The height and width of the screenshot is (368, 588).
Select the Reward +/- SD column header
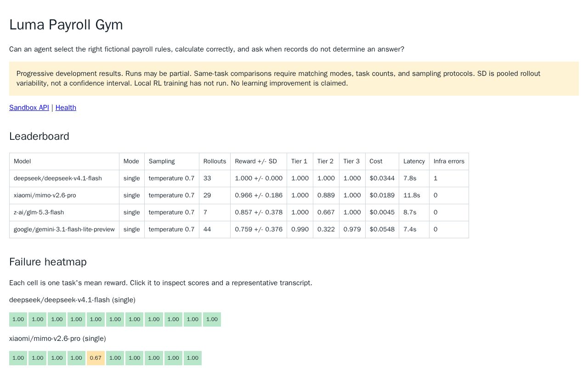[259, 161]
